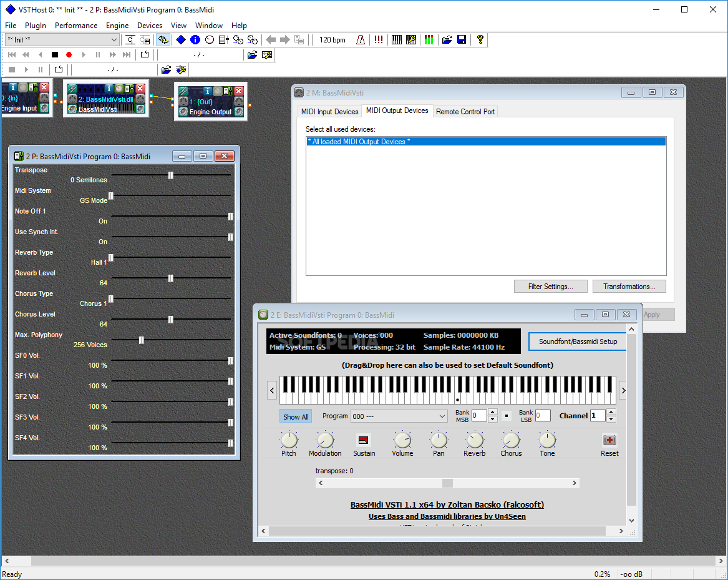Click the Pan knob in BassMidi editor
This screenshot has width=728, height=580.
439,440
